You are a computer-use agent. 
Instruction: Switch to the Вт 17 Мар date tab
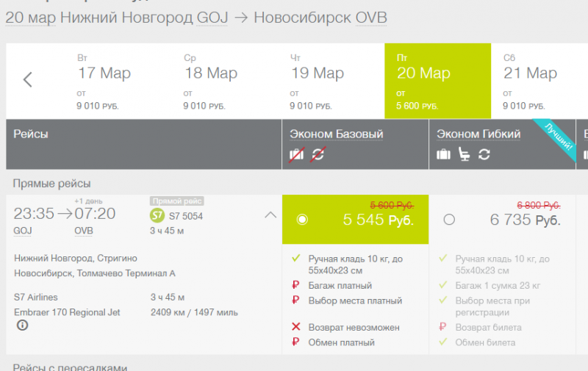104,80
